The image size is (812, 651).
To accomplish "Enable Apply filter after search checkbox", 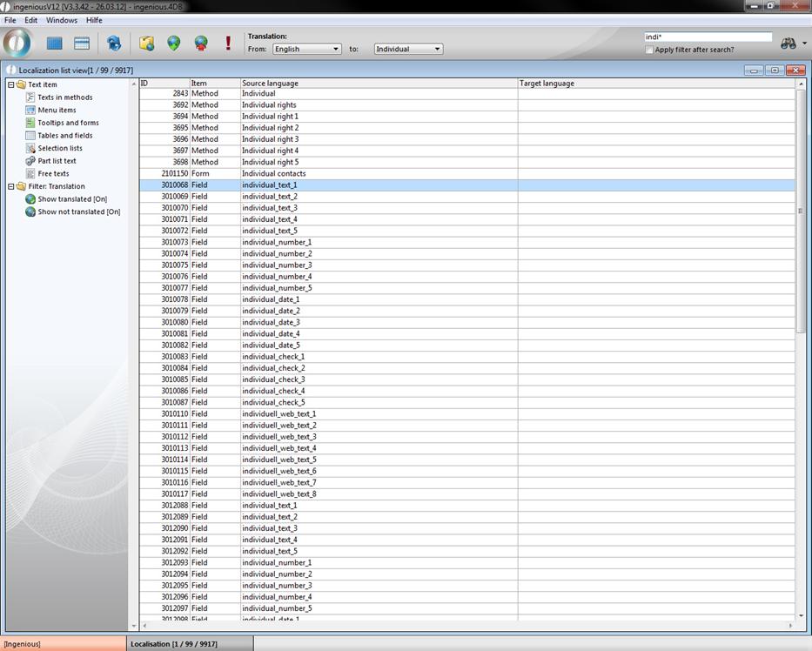I will pyautogui.click(x=649, y=50).
